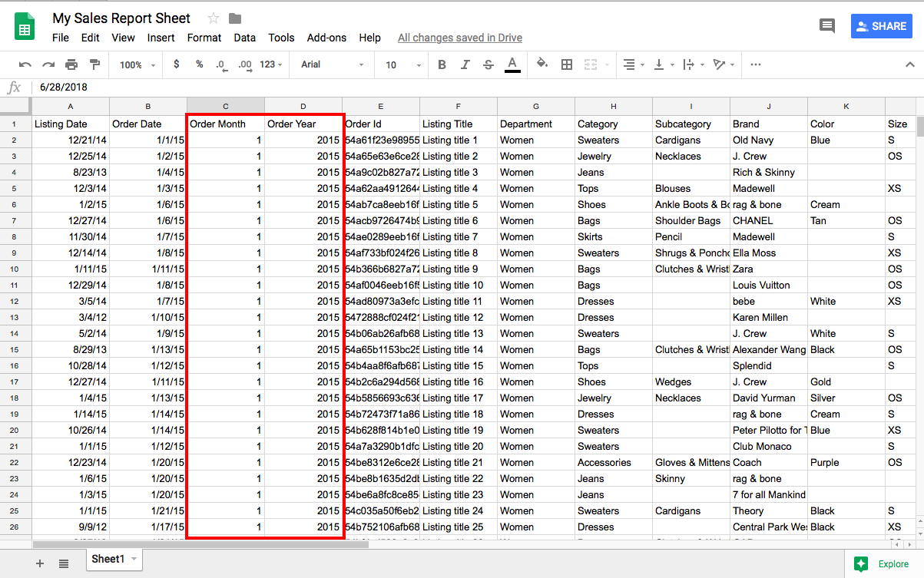Image resolution: width=924 pixels, height=578 pixels.
Task: Open the zoom 100% dropdown
Action: point(137,65)
